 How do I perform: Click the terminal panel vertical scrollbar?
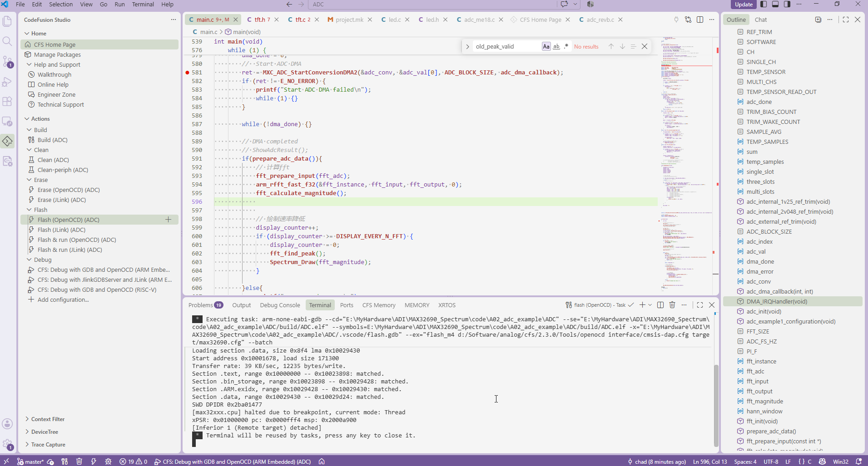point(716,405)
